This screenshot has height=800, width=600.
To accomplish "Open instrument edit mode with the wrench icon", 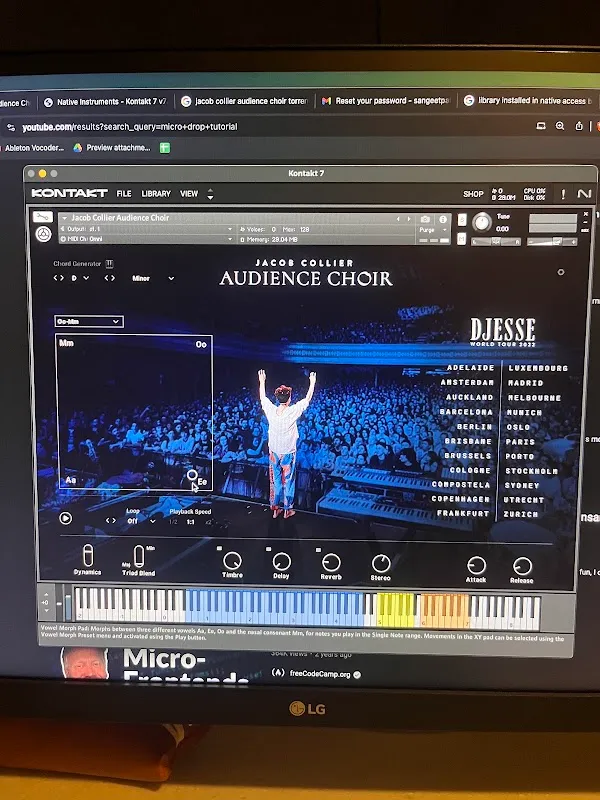I will [43, 217].
